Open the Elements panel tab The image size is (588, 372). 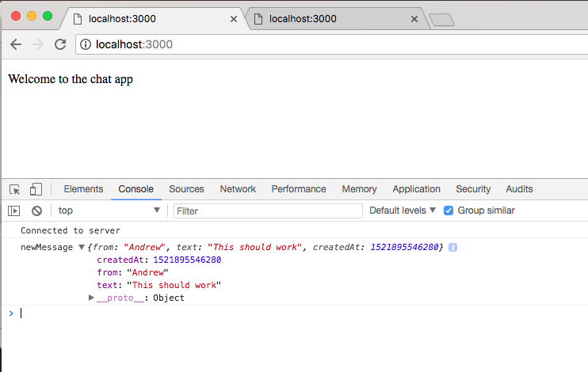83,189
